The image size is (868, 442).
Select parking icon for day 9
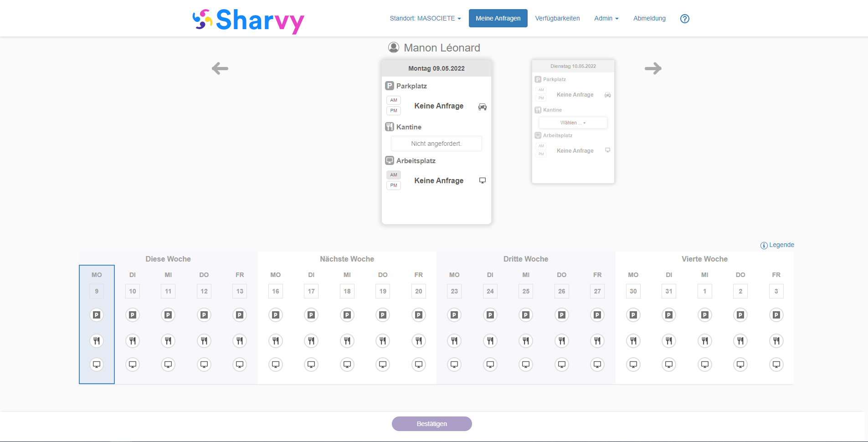tap(97, 315)
